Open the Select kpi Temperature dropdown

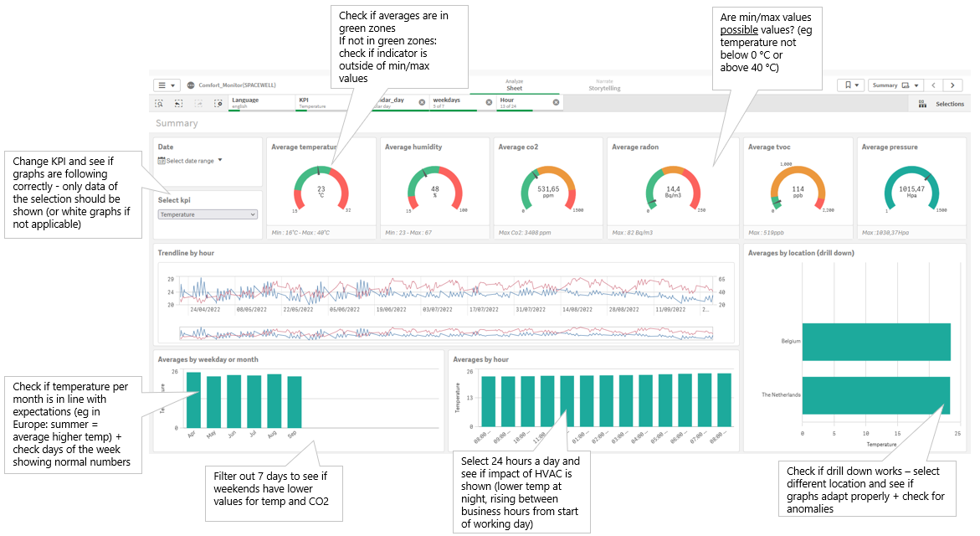pos(208,214)
